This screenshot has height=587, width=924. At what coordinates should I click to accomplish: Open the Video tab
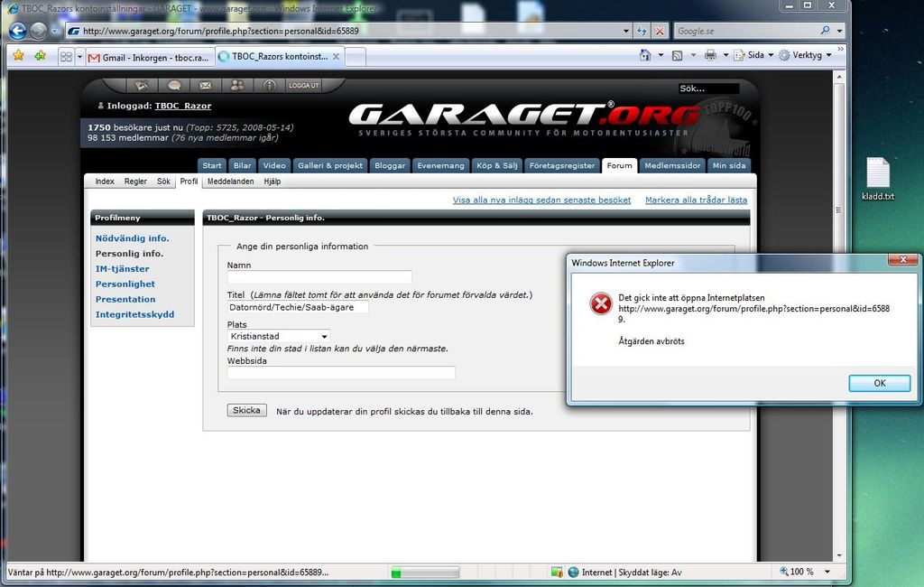tap(274, 166)
